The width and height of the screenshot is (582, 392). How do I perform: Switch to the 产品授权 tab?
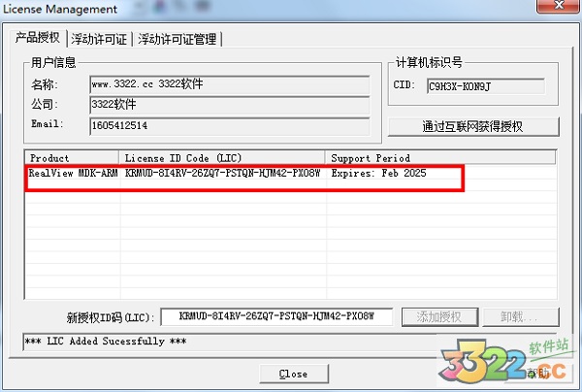click(37, 38)
